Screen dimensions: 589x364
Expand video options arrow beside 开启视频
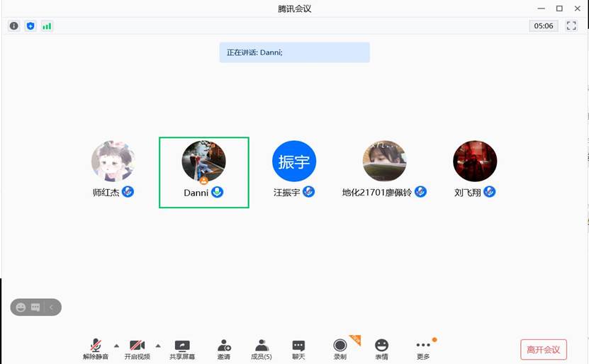pyautogui.click(x=157, y=346)
